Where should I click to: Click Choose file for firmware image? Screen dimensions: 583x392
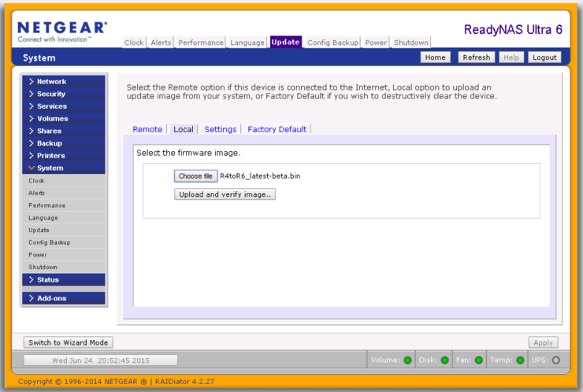click(x=195, y=176)
